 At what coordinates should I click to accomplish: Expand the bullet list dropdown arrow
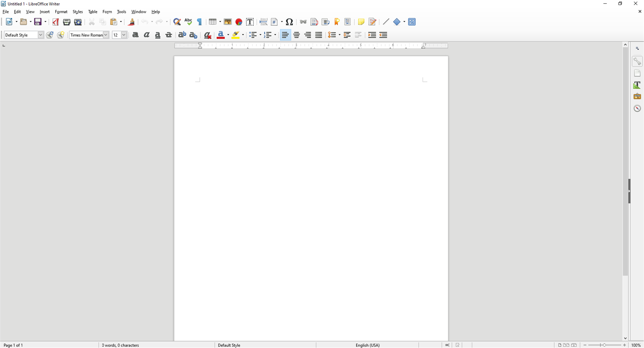click(260, 35)
